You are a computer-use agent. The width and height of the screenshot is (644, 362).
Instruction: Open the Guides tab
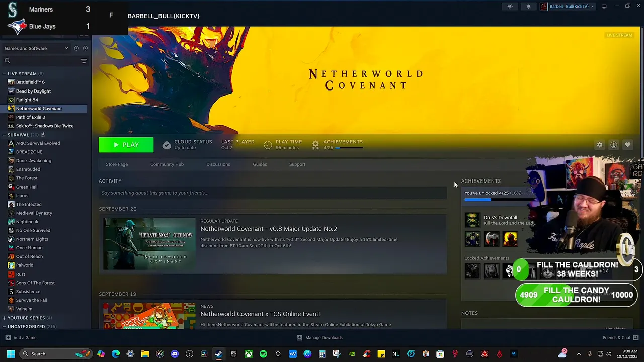(x=260, y=164)
